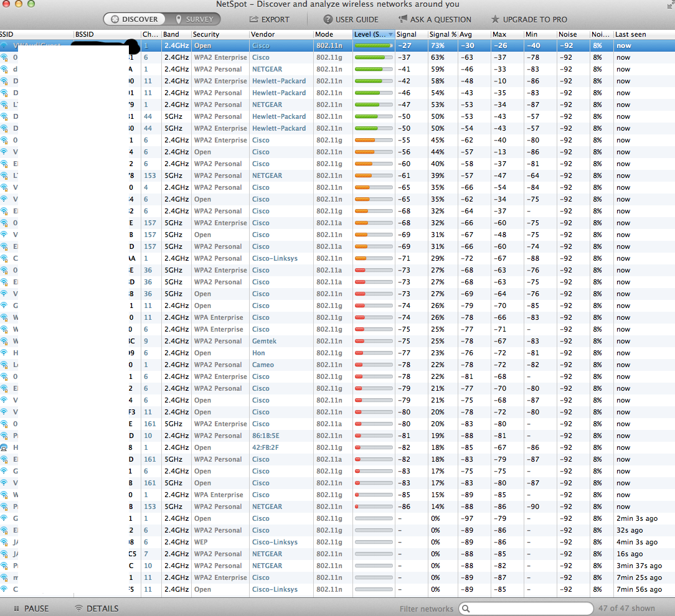The image size is (675, 616).
Task: Sort by the Mode column header
Action: coord(333,34)
